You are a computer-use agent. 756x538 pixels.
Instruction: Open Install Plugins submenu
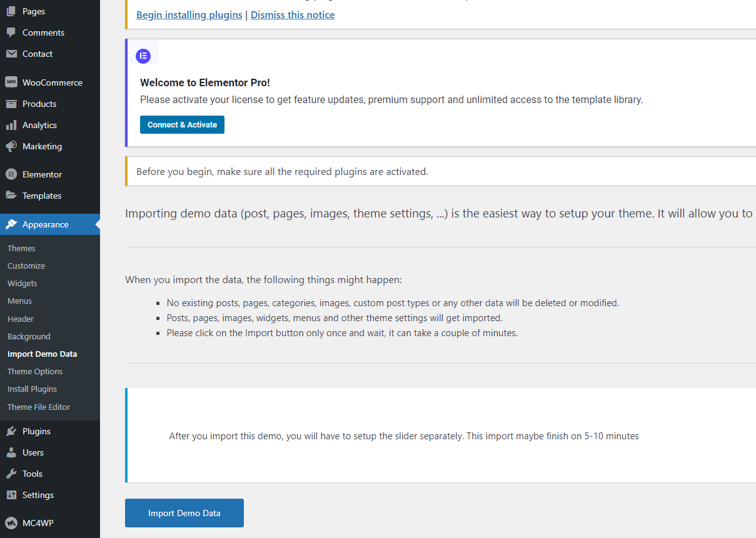point(32,389)
